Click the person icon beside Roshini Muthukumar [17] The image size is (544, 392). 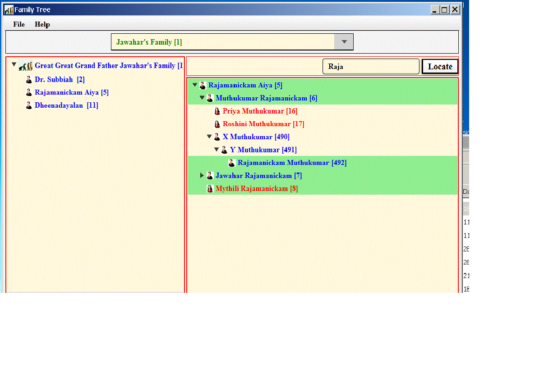(x=217, y=124)
